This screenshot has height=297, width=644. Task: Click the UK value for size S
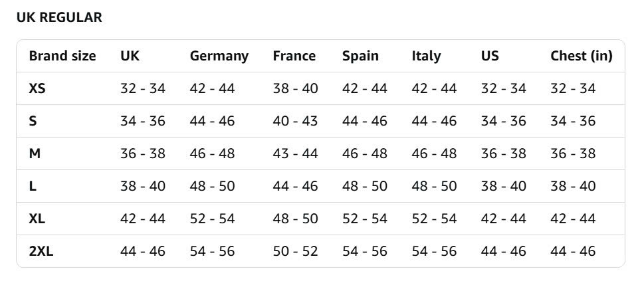142,121
